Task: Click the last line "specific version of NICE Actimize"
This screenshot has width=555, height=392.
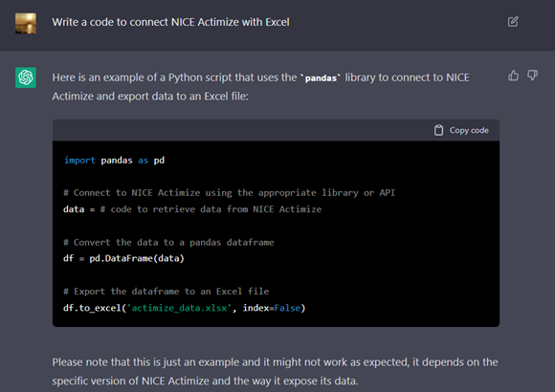Action: click(205, 381)
